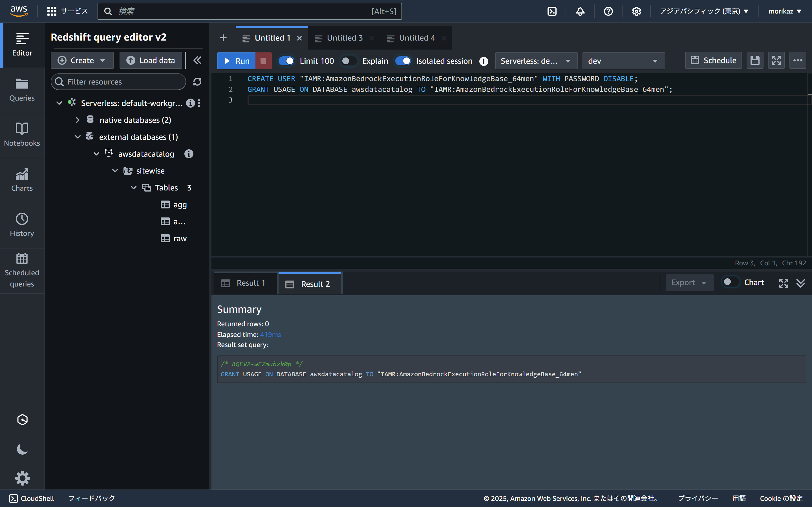Viewport: 812px width, 507px height.
Task: Stop the running query with red square
Action: (x=263, y=61)
